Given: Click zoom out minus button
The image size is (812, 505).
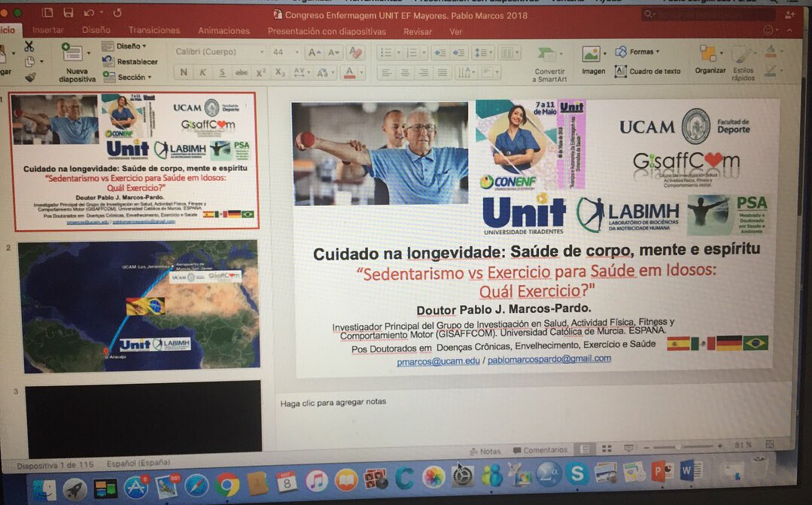Looking at the screenshot, I should (646, 448).
